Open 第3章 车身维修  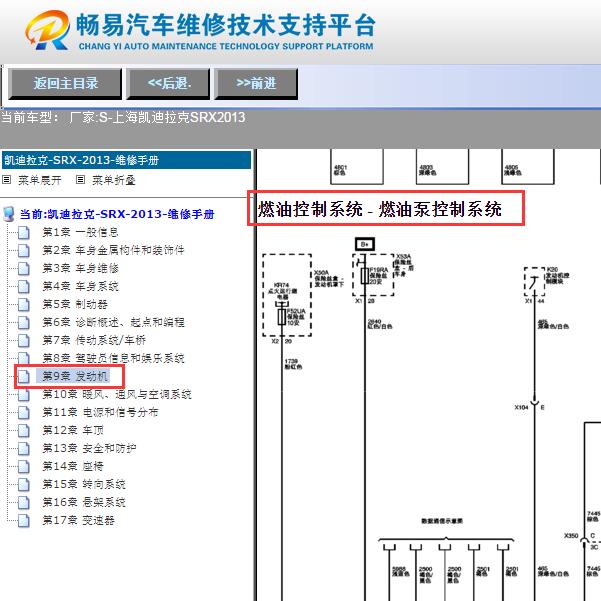80,268
